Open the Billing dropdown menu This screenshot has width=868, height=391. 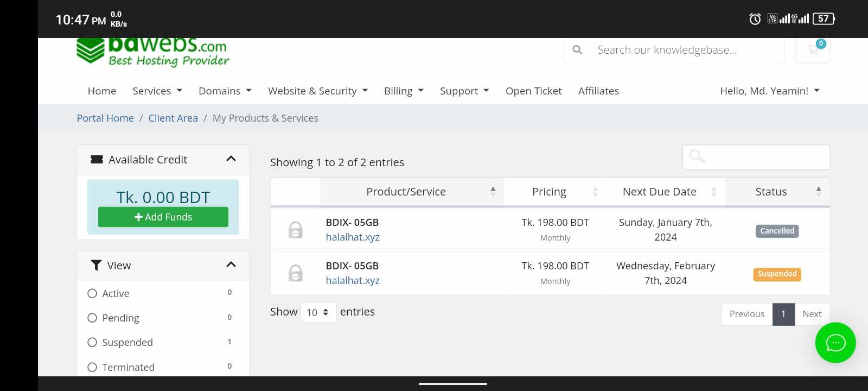(404, 91)
